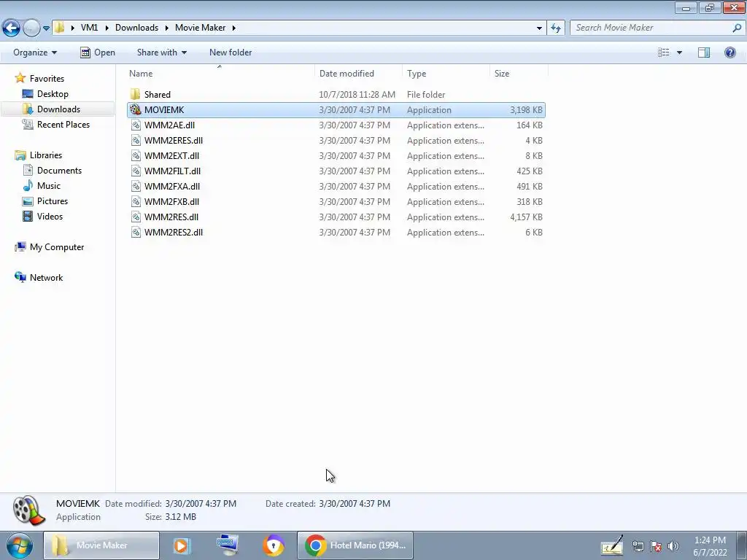
Task: Sort by the Size column header
Action: 502,74
